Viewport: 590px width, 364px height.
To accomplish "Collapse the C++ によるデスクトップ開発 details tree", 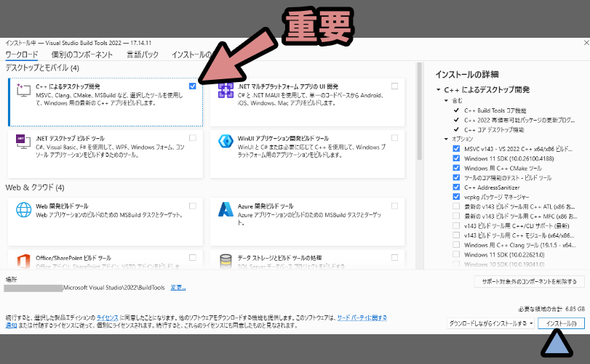I will click(x=439, y=90).
